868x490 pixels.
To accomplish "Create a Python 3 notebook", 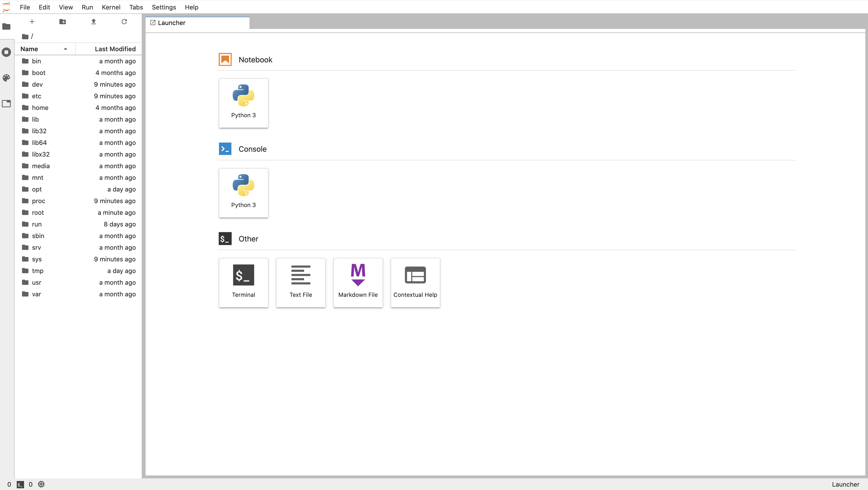I will pyautogui.click(x=243, y=103).
